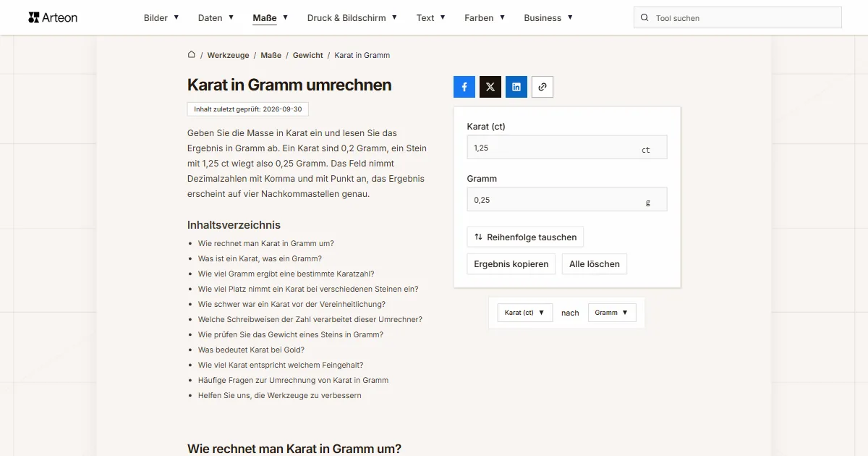
Task: Jump to 'Wie schwer war ein Karat' section
Action: (x=292, y=304)
